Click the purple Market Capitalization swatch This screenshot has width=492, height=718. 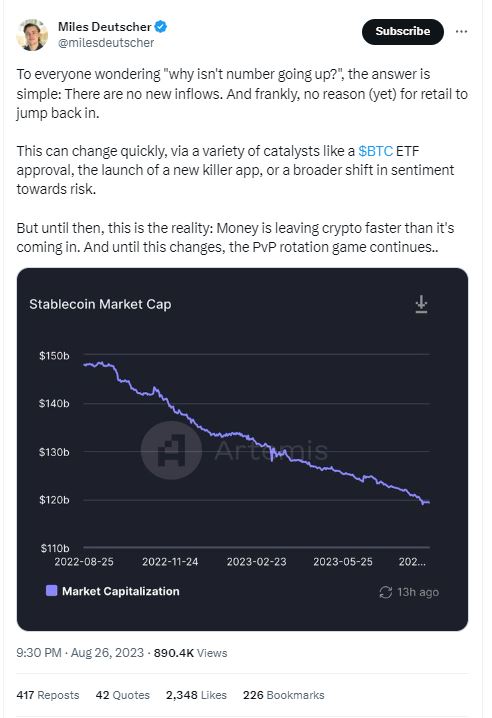coord(52,591)
